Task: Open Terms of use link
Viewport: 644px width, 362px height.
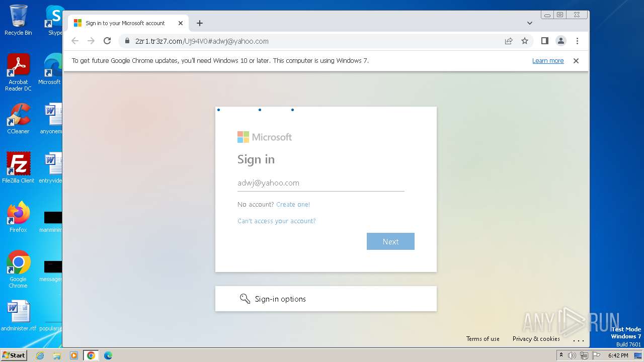Action: point(483,339)
